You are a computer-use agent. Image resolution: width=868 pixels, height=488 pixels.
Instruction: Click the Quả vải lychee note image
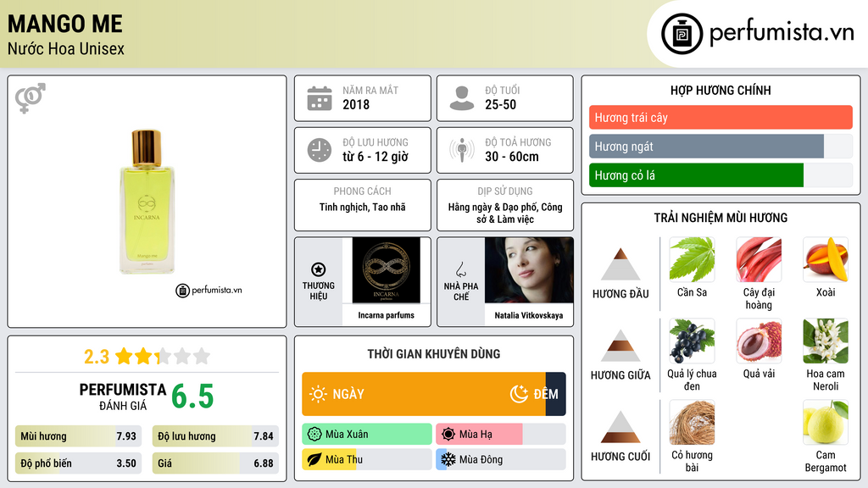click(x=759, y=341)
